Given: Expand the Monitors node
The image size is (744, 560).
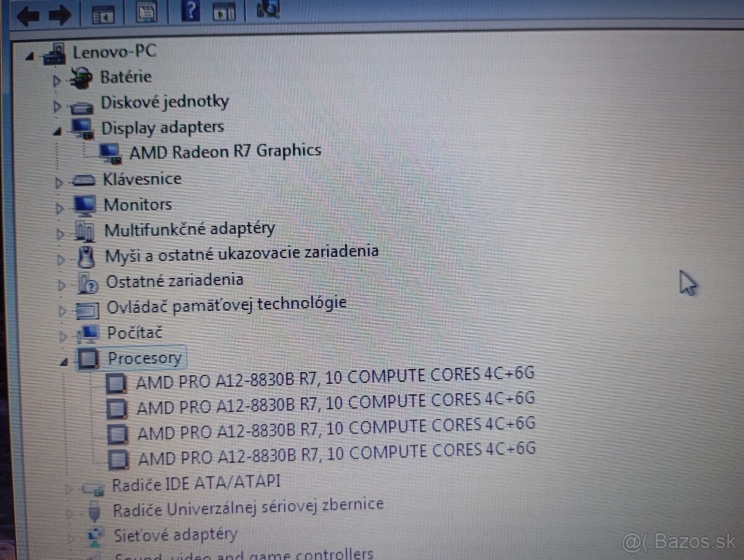Looking at the screenshot, I should (60, 208).
